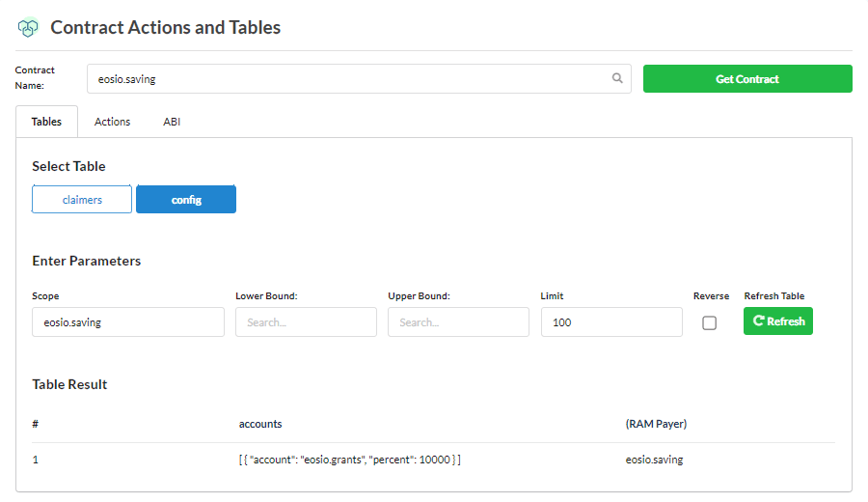This screenshot has height=502, width=868.
Task: Focus the Limit field showing 100
Action: [611, 322]
